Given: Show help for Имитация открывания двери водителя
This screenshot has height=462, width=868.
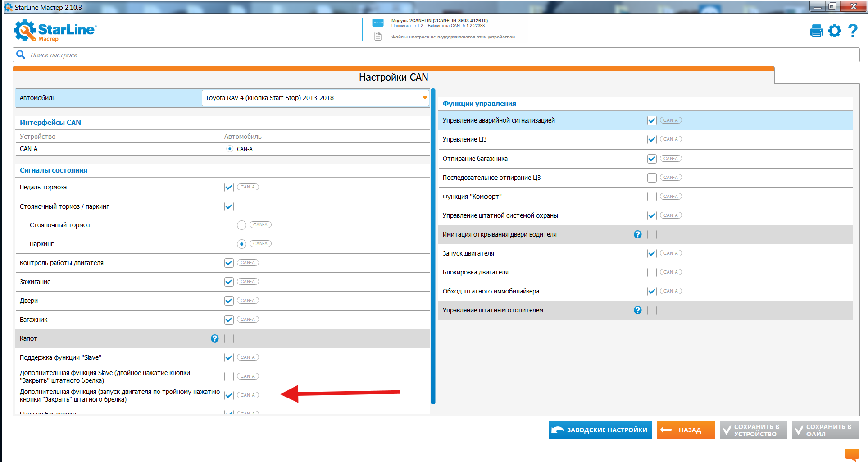Looking at the screenshot, I should pyautogui.click(x=637, y=234).
